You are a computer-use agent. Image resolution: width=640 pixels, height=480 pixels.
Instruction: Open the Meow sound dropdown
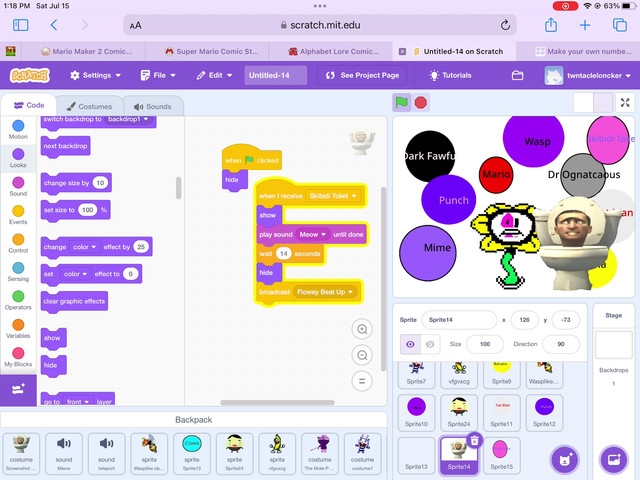[x=313, y=234]
